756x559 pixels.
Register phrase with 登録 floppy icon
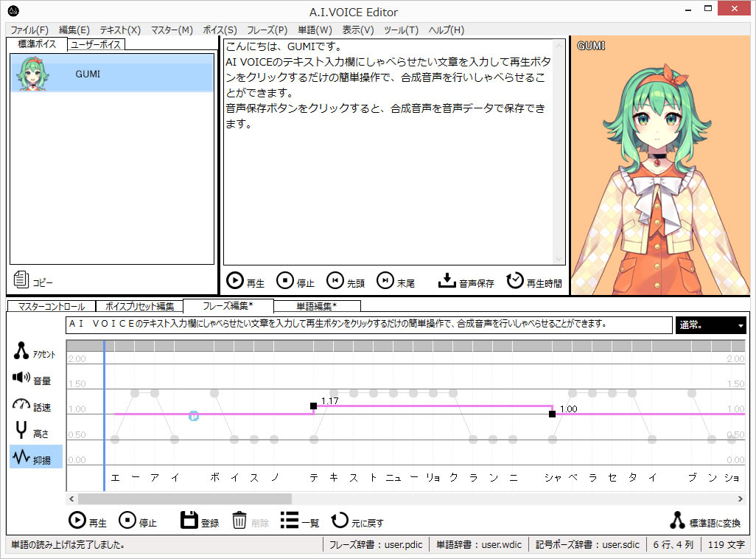200,521
